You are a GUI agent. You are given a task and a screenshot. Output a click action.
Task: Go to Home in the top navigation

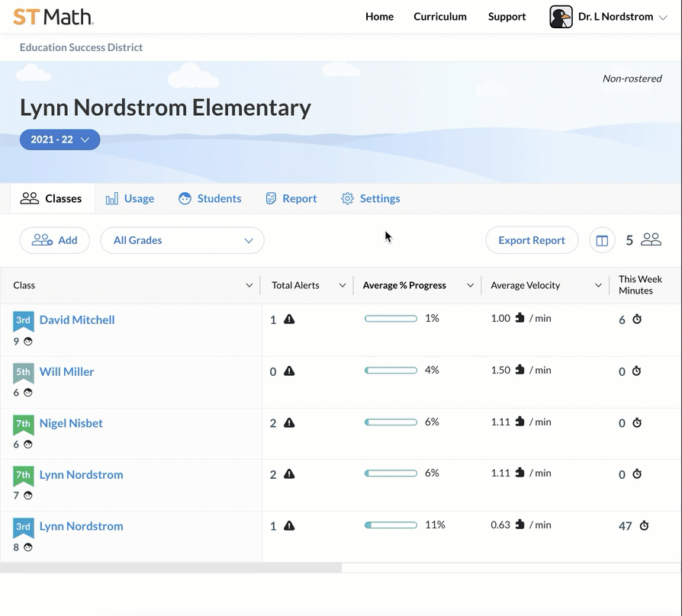(x=379, y=17)
